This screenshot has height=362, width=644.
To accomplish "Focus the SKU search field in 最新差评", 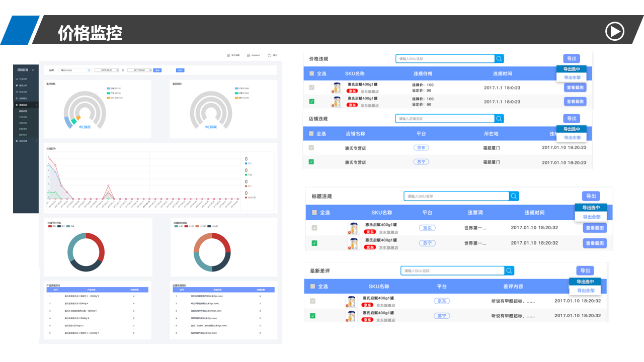I will click(x=453, y=270).
